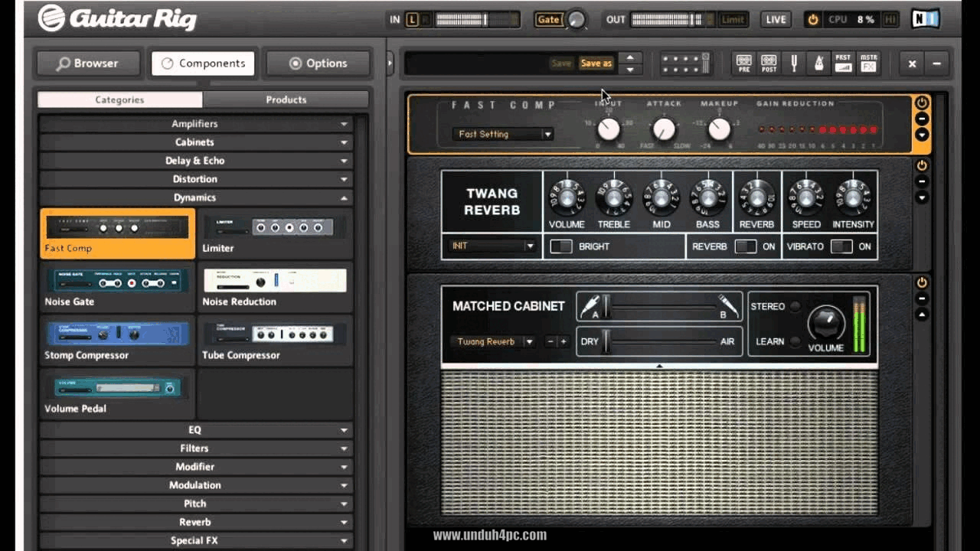Show the metronome

(x=818, y=63)
